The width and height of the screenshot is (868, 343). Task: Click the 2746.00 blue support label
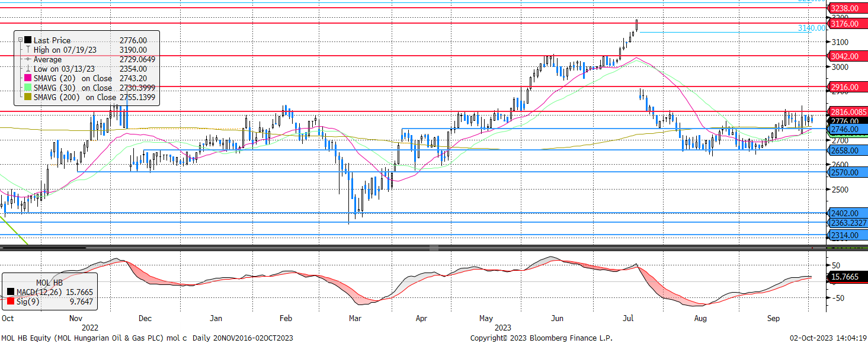(845, 129)
